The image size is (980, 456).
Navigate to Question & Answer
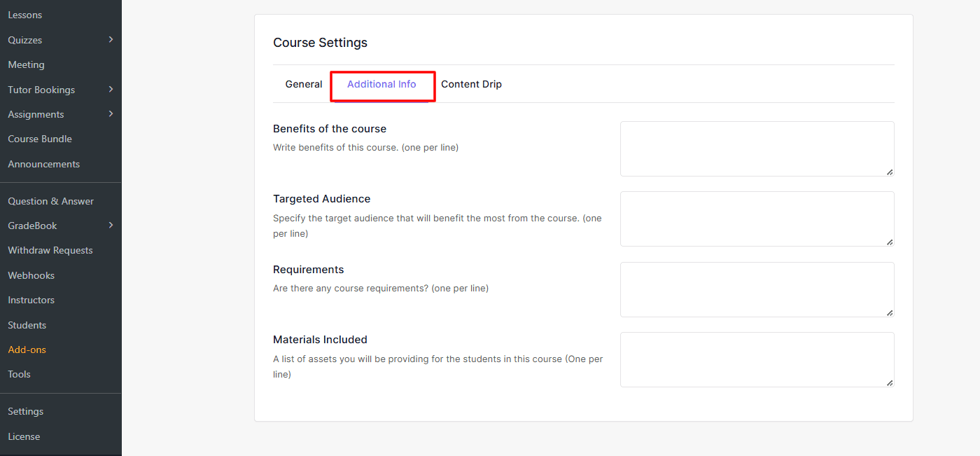[x=51, y=201]
